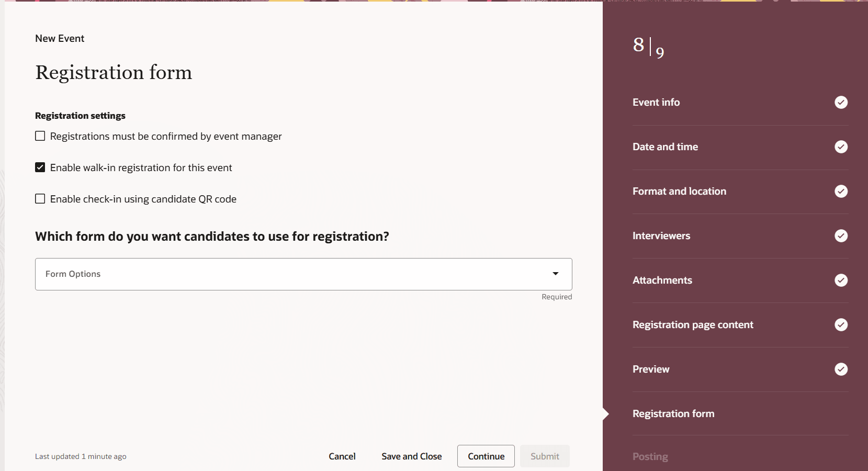868x471 pixels.
Task: Click the checkmark icon beside Event info
Action: (841, 102)
